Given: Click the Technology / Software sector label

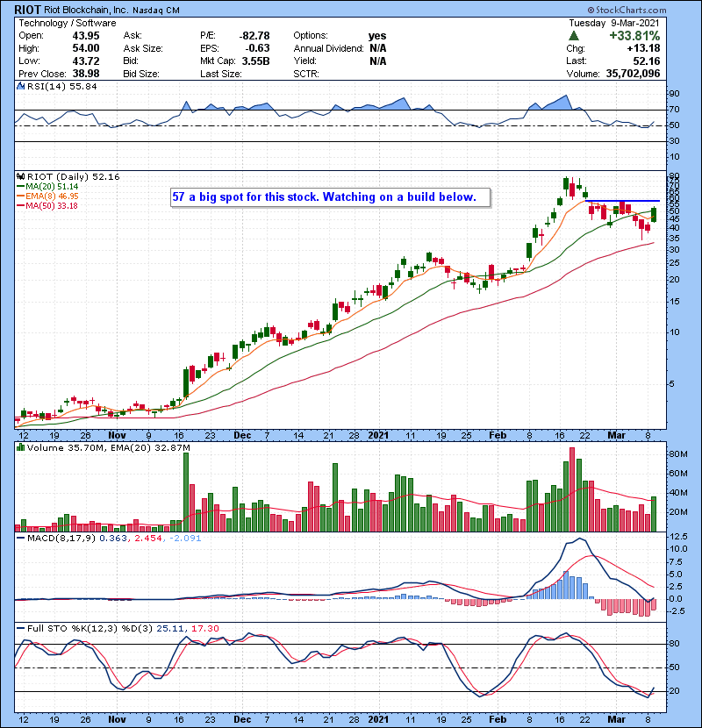Looking at the screenshot, I should tap(68, 23).
